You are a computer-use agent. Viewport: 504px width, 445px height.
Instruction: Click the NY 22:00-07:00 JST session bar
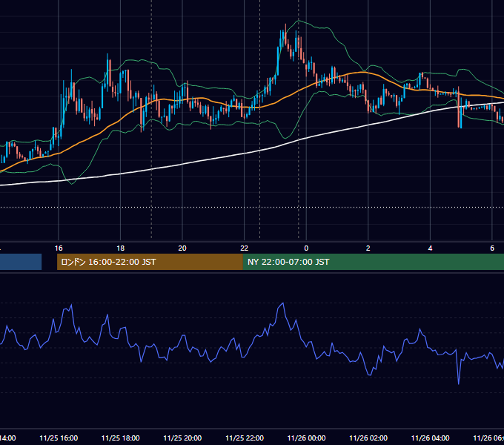[x=373, y=262]
